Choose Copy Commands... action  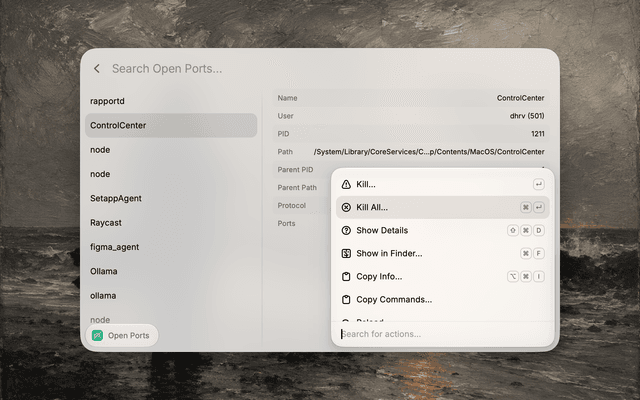coord(442,300)
